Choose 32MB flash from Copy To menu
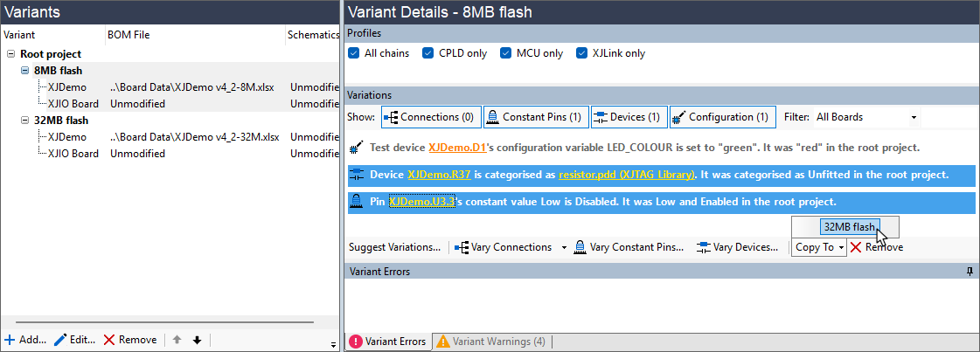The image size is (980, 352). click(849, 227)
